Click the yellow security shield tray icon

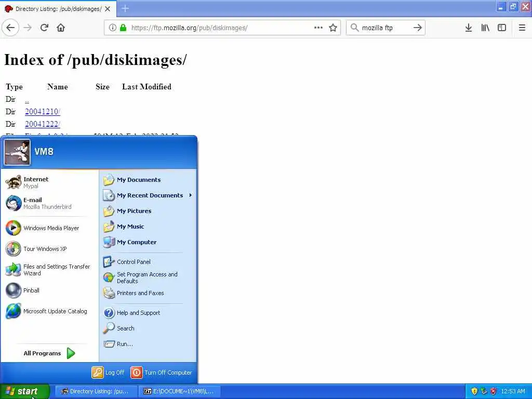coord(474,392)
